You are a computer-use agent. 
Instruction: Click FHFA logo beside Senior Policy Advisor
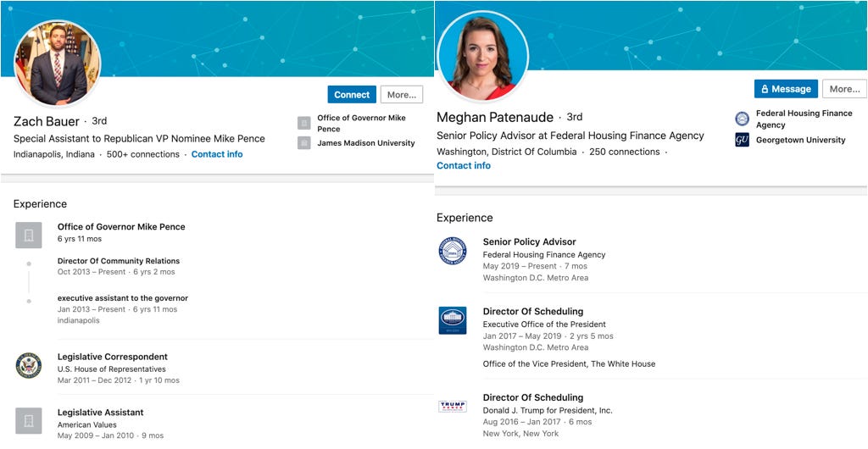(x=453, y=251)
